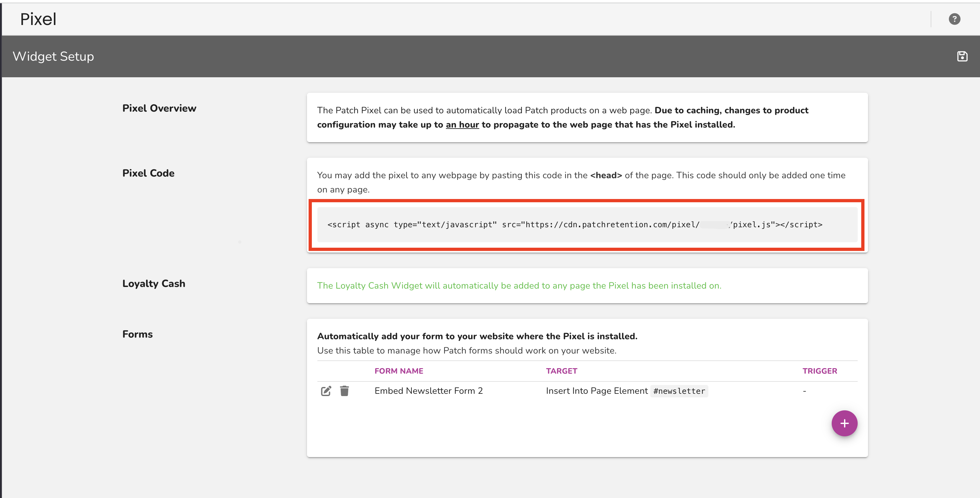980x498 pixels.
Task: Save widget setup with the save icon
Action: click(x=962, y=56)
